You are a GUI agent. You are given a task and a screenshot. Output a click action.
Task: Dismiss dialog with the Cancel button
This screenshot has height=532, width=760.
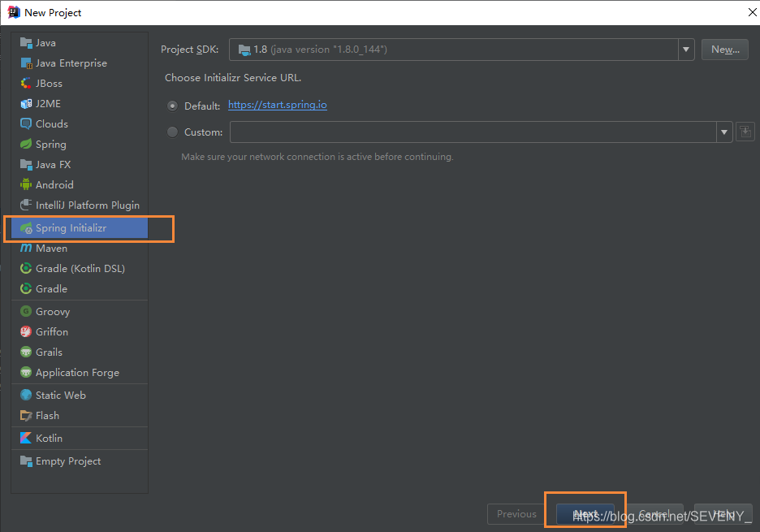point(654,514)
